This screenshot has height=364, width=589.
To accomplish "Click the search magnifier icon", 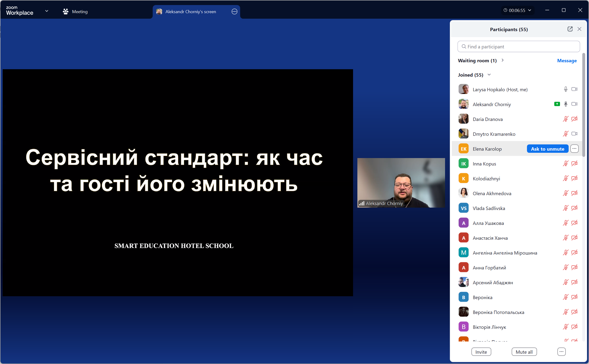I will click(x=464, y=47).
